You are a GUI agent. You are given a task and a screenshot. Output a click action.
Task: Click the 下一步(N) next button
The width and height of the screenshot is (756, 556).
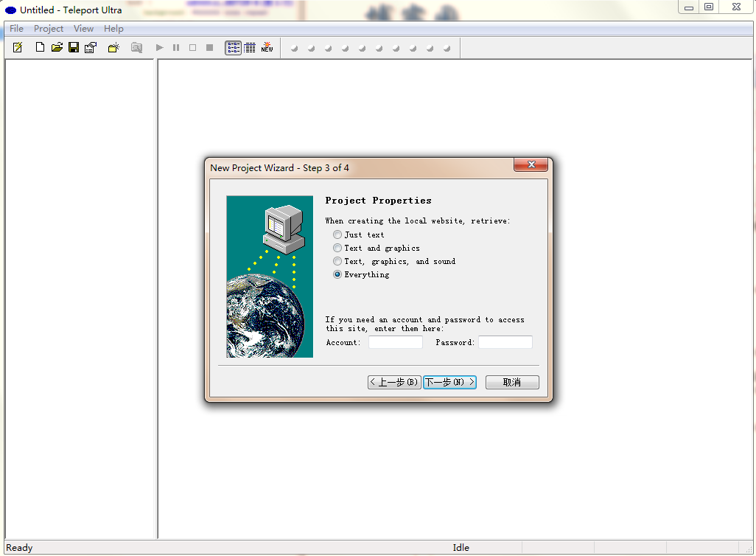449,382
